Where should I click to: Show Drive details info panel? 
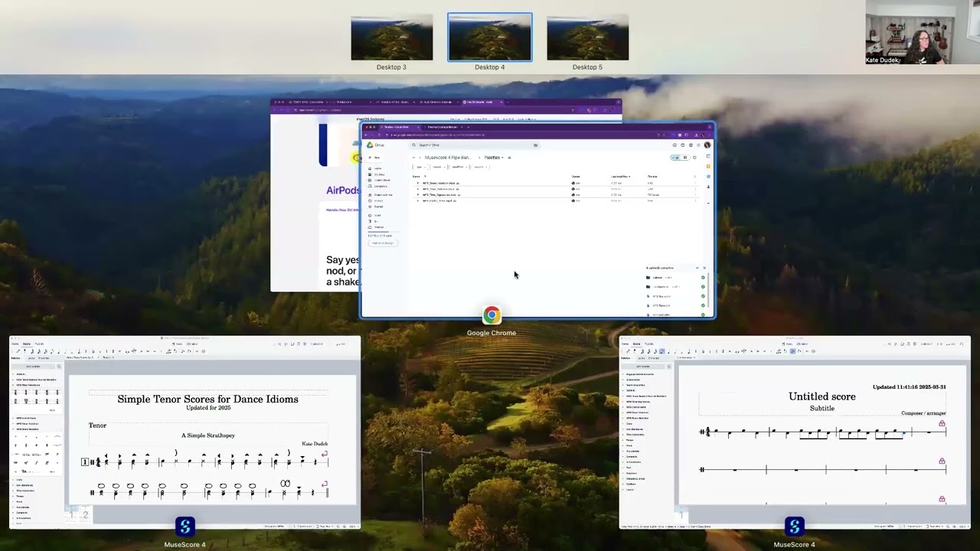694,158
